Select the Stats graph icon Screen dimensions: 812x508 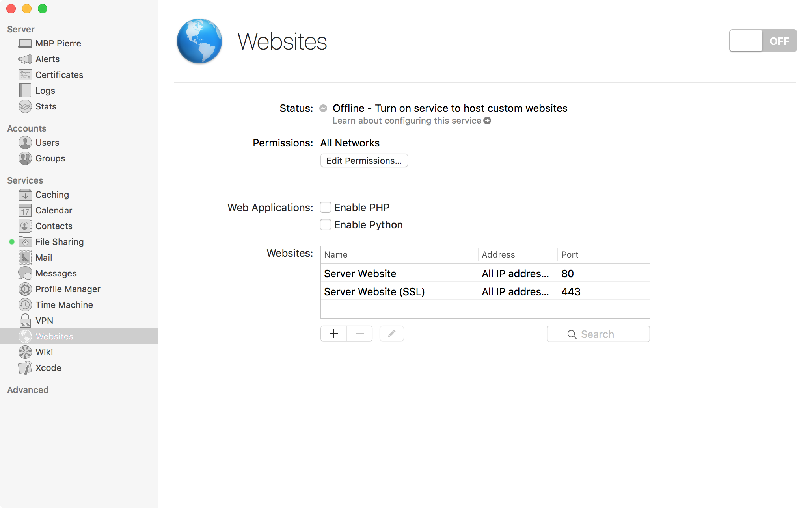click(25, 106)
